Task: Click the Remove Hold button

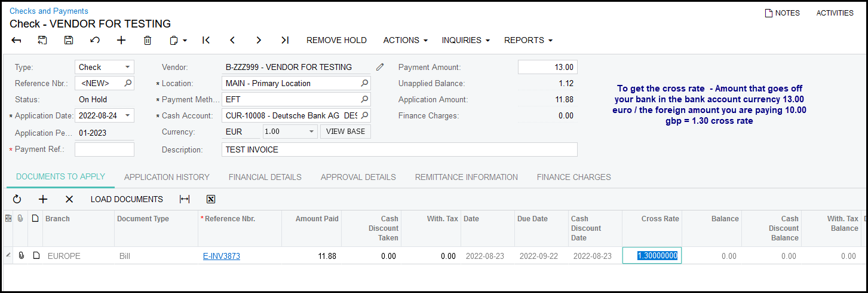Action: [336, 40]
